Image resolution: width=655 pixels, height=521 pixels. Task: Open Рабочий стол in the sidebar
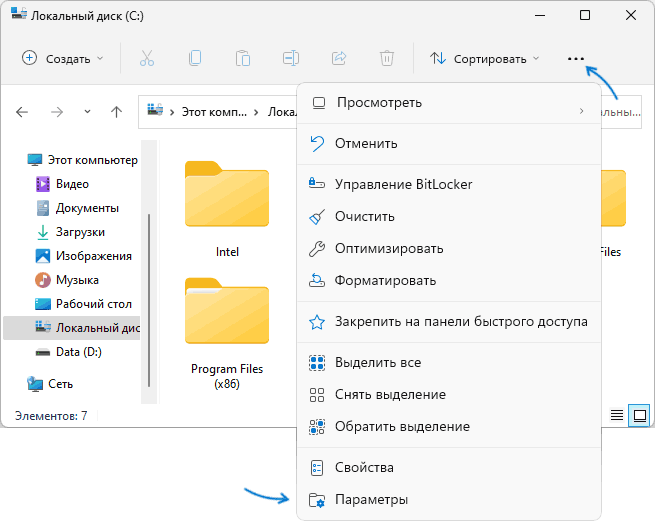[84, 304]
